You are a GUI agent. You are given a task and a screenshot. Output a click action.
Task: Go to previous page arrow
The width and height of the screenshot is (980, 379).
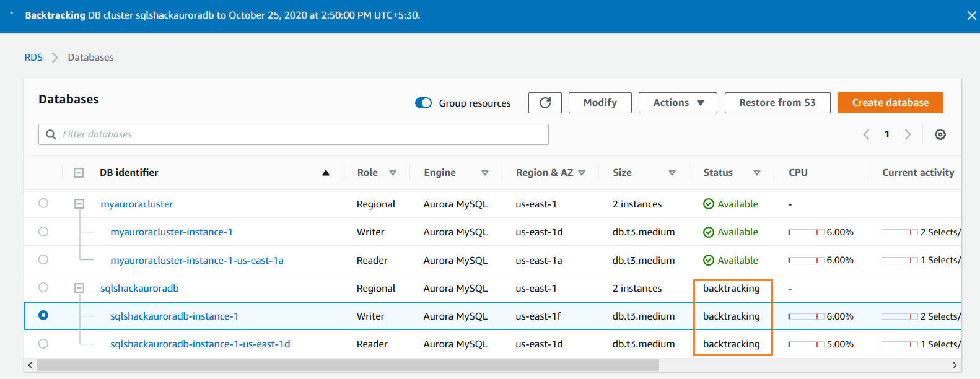pyautogui.click(x=866, y=134)
